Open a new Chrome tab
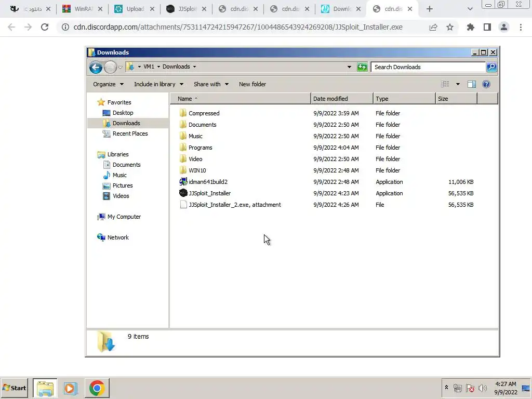The image size is (532, 399). (x=430, y=9)
